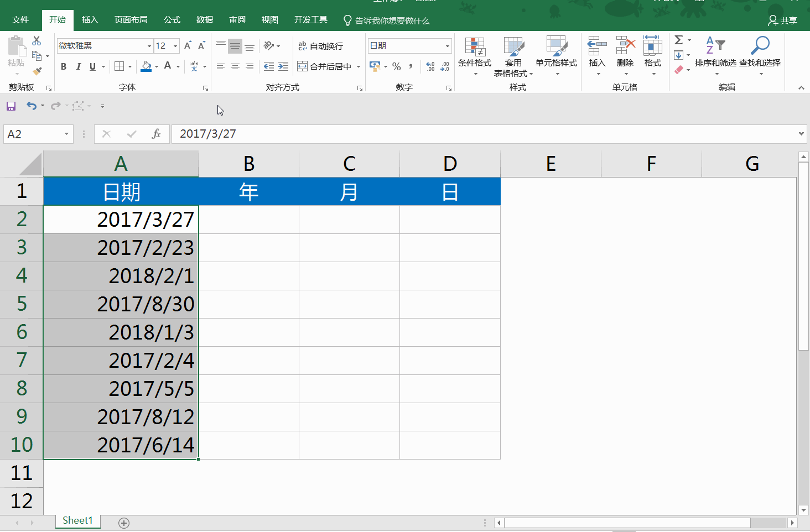This screenshot has height=532, width=810.
Task: Click the accounting number format icon
Action: point(375,66)
